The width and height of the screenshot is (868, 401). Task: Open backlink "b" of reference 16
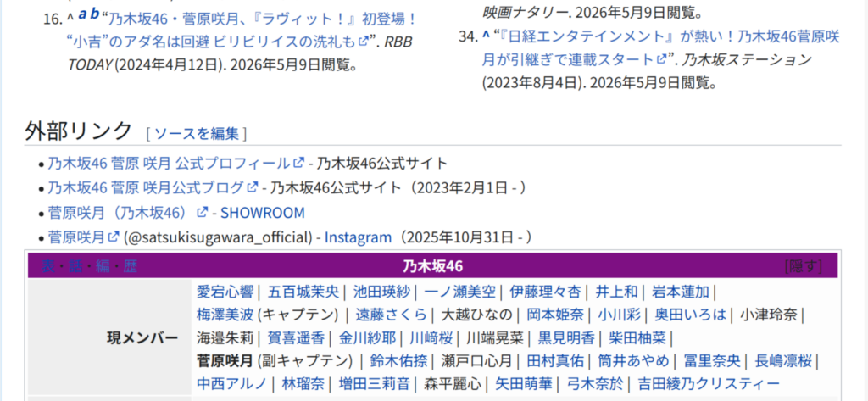(x=94, y=15)
